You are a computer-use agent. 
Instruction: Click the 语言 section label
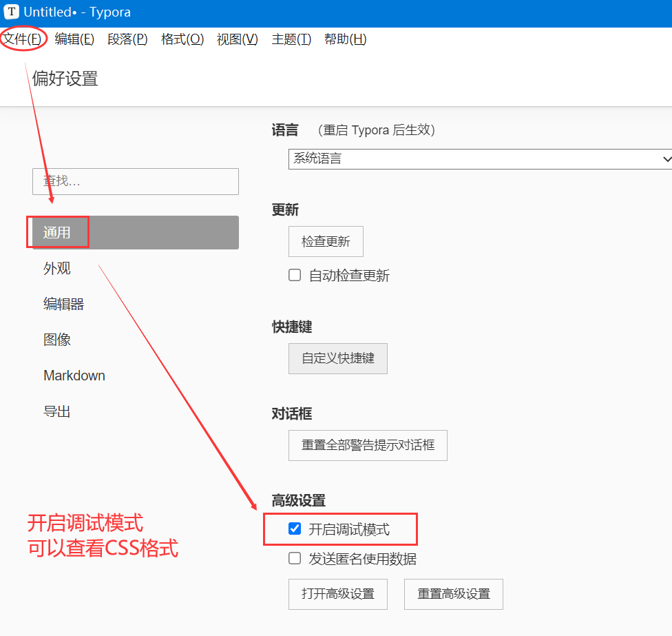pyautogui.click(x=284, y=130)
